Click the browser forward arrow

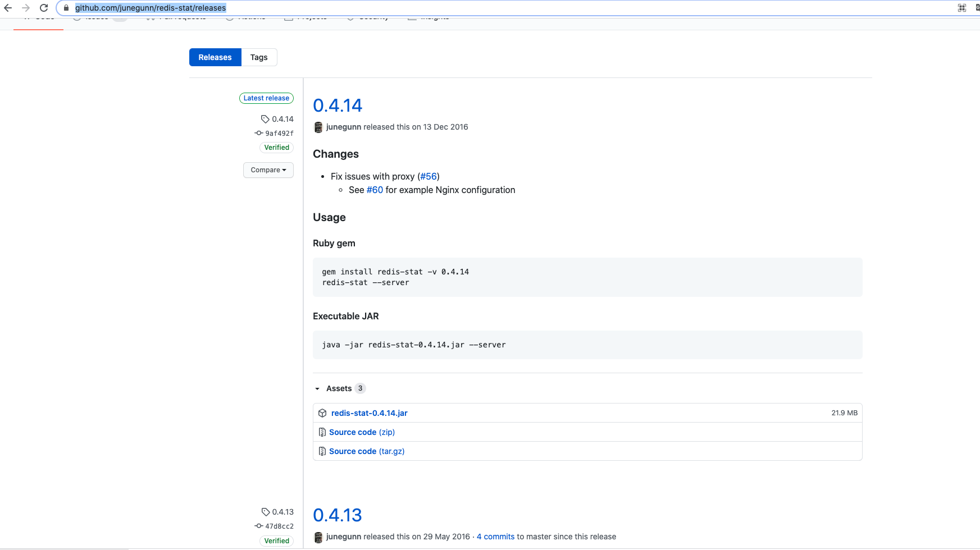point(26,8)
